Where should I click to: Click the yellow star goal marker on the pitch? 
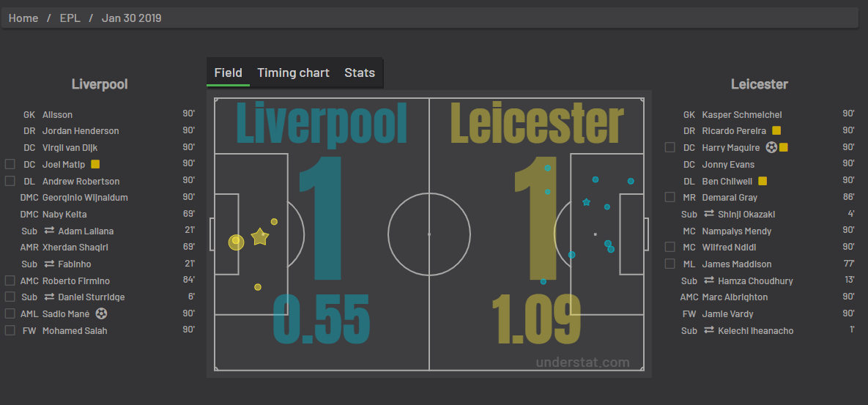coord(259,237)
